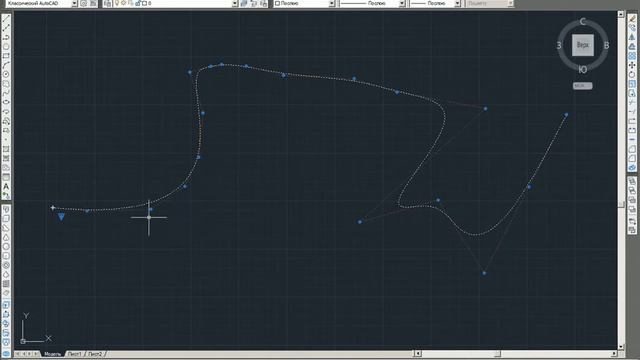640x360 pixels.
Task: Select the Copy tool in Modify toolbar
Action: (x=632, y=28)
